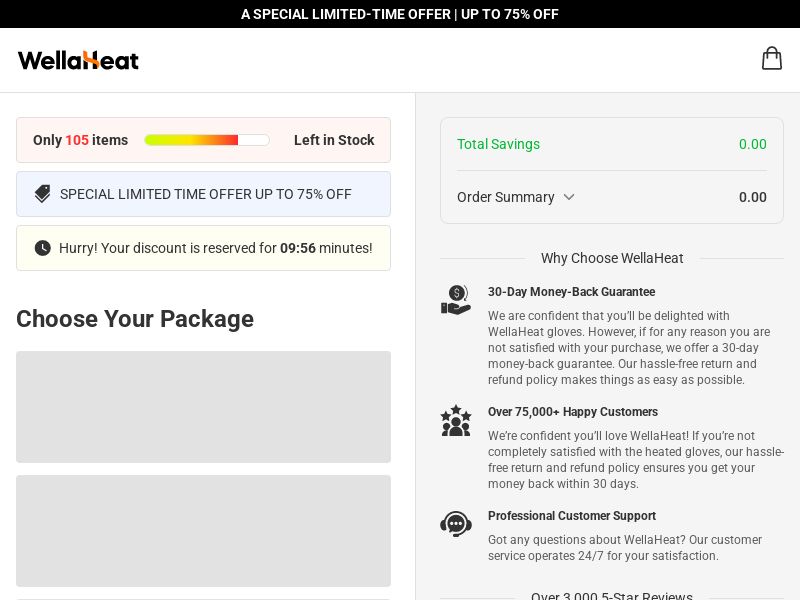The image size is (800, 600).
Task: Click the clock icon beside discount timer
Action: tap(42, 248)
